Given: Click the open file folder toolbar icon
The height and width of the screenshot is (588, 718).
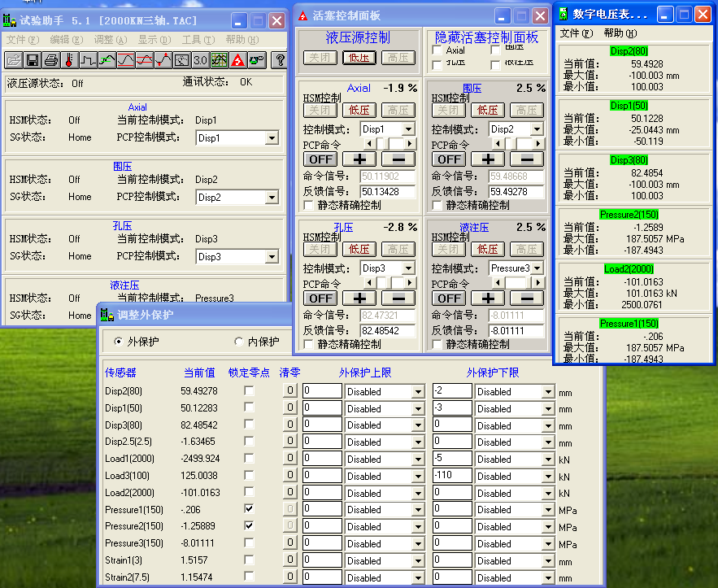Looking at the screenshot, I should point(14,60).
